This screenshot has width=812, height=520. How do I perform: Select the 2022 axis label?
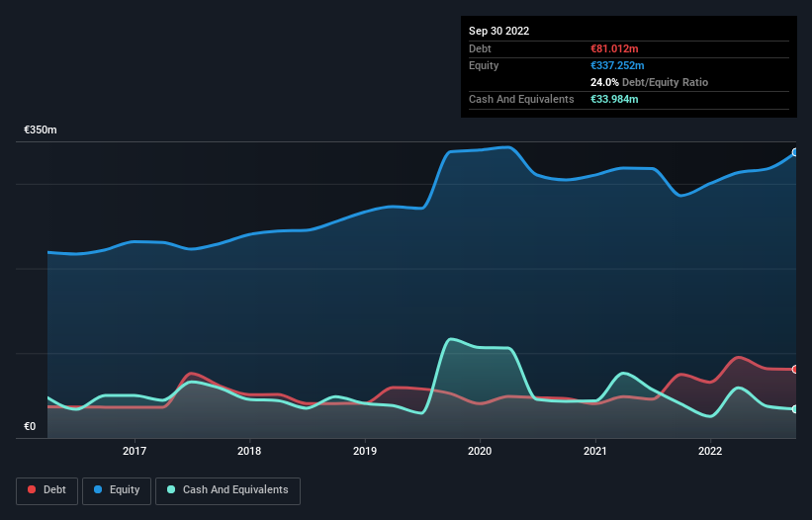coord(710,451)
